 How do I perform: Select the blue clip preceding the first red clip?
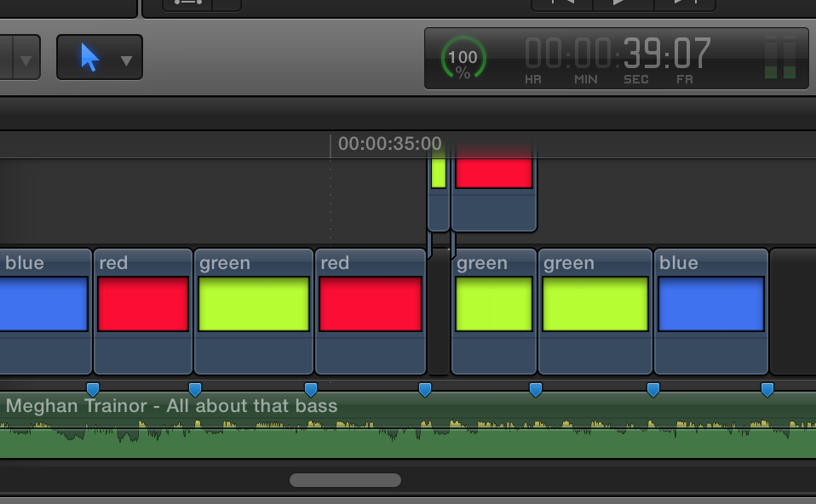[x=46, y=311]
